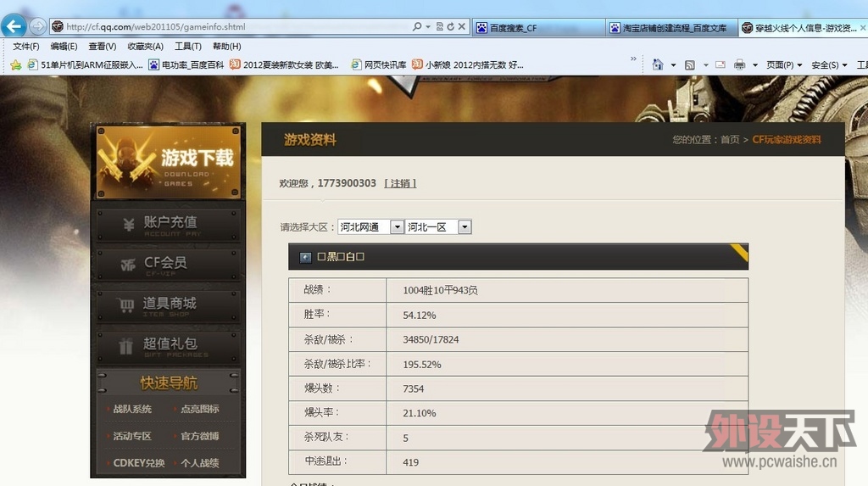Open the CDKEY兑换 quick link
Screen dimensions: 868x486
pyautogui.click(x=139, y=463)
